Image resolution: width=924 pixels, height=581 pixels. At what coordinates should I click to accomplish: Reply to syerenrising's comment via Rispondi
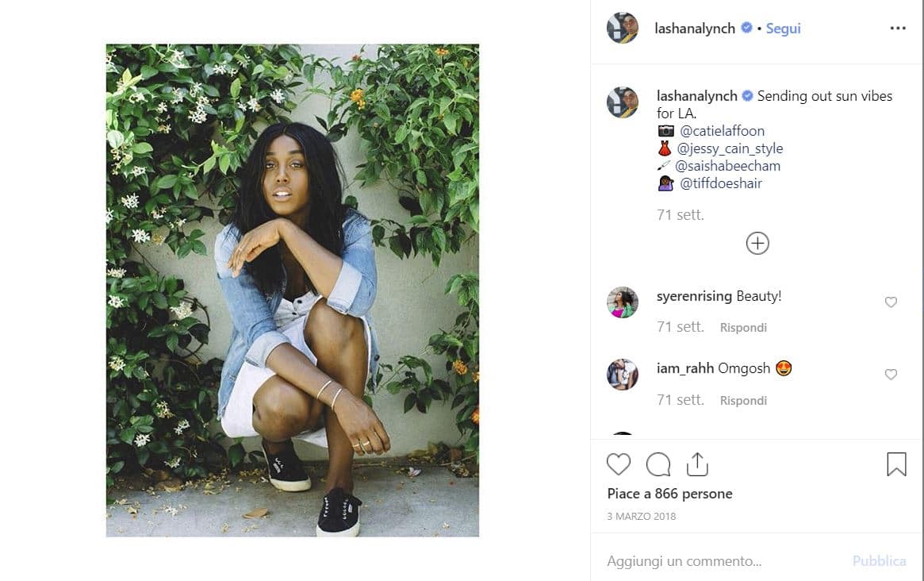pos(743,328)
